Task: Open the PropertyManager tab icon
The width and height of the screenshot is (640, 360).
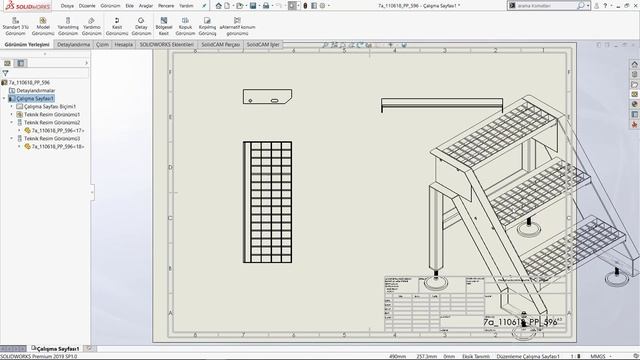Action: 20,63
